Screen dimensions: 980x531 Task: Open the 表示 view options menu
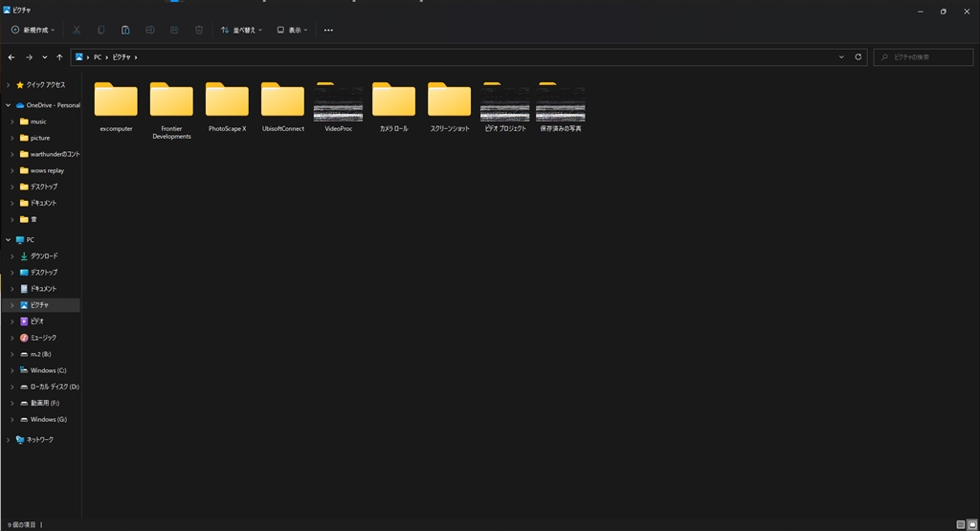pyautogui.click(x=293, y=30)
